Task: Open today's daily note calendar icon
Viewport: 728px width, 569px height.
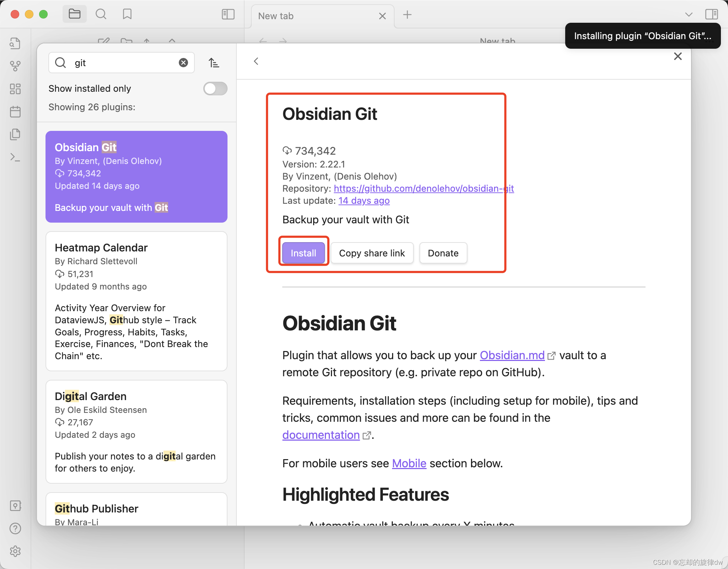Action: click(x=15, y=112)
